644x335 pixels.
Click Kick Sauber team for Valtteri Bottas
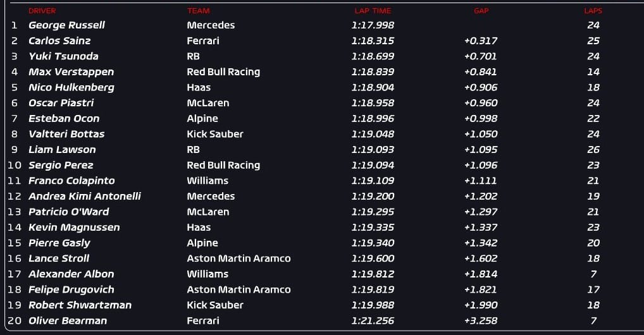(215, 134)
